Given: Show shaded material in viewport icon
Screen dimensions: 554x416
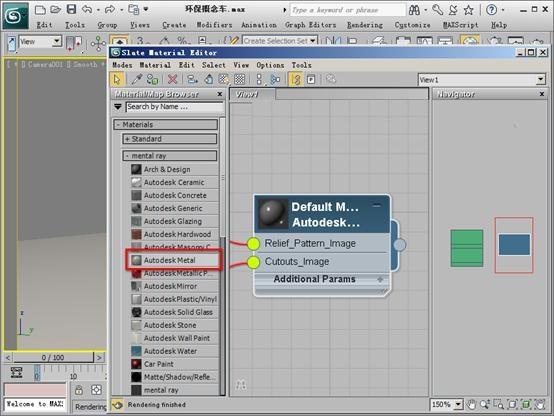Looking at the screenshot, I should coord(224,79).
